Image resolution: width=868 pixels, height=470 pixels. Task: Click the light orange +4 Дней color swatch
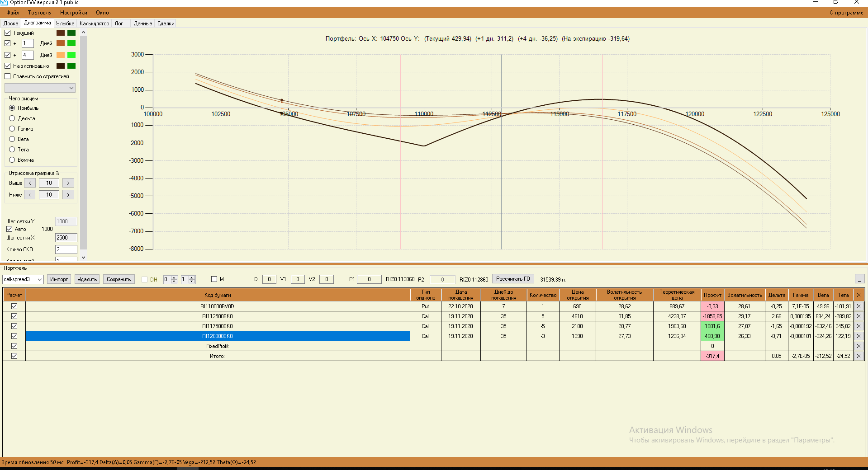point(61,55)
